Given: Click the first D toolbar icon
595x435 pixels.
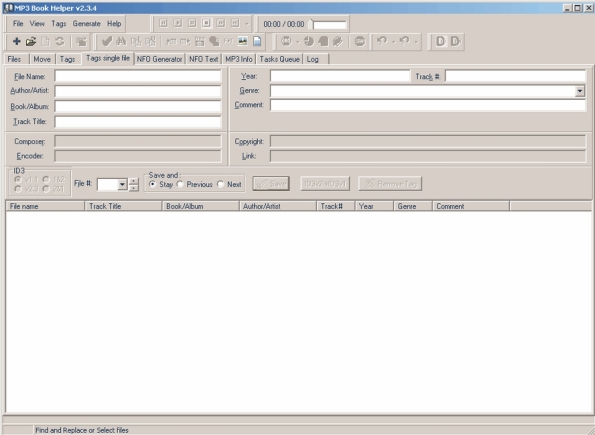Looking at the screenshot, I should 441,41.
